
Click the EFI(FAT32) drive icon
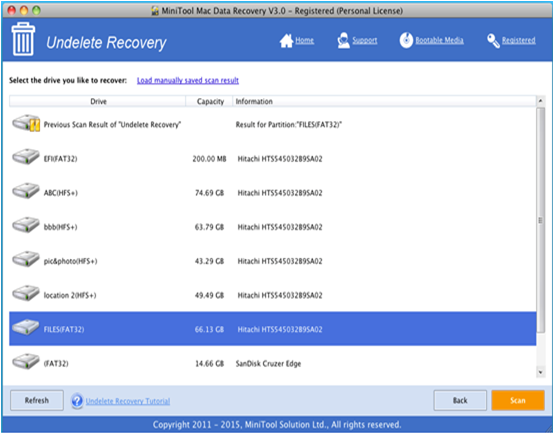[26, 157]
